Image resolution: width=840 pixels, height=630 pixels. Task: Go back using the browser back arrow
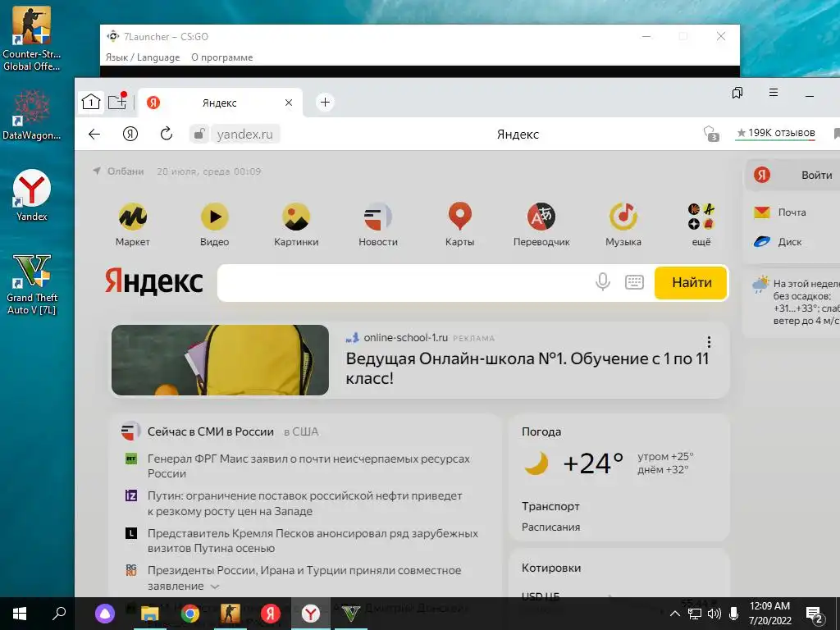coord(94,134)
